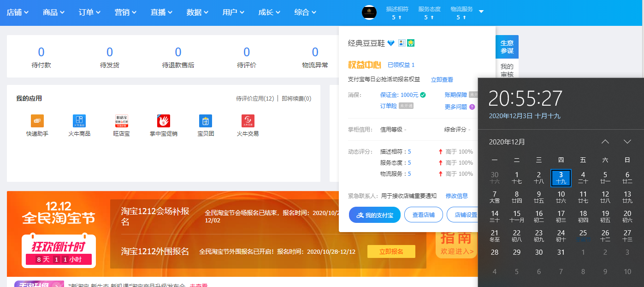
Task: Click the 我的支付宝 button
Action: point(375,215)
